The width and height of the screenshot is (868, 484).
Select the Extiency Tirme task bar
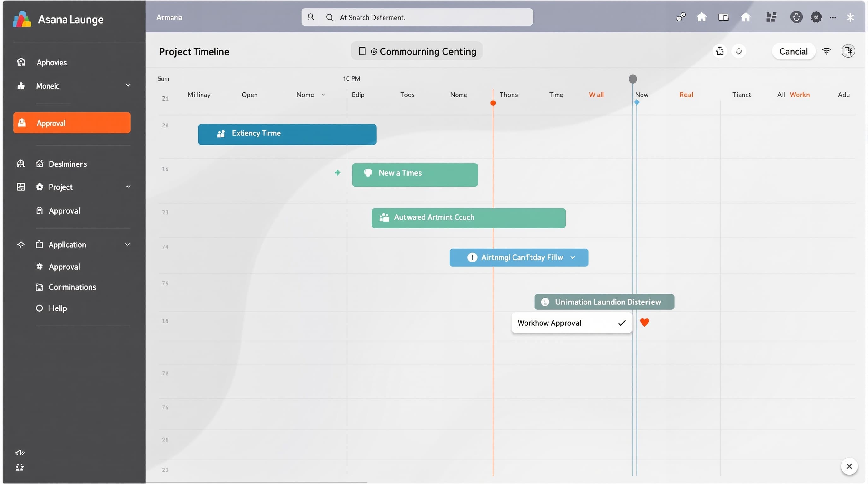pos(287,134)
